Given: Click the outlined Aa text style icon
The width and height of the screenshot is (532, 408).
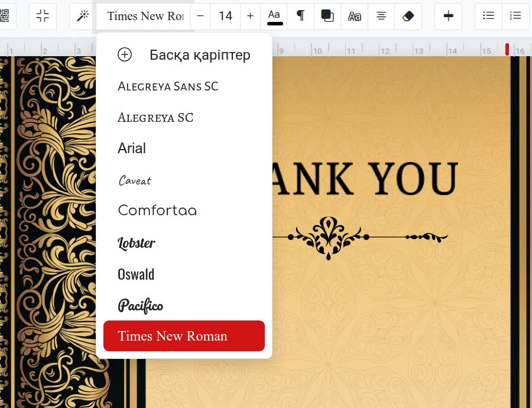Looking at the screenshot, I should (x=354, y=16).
